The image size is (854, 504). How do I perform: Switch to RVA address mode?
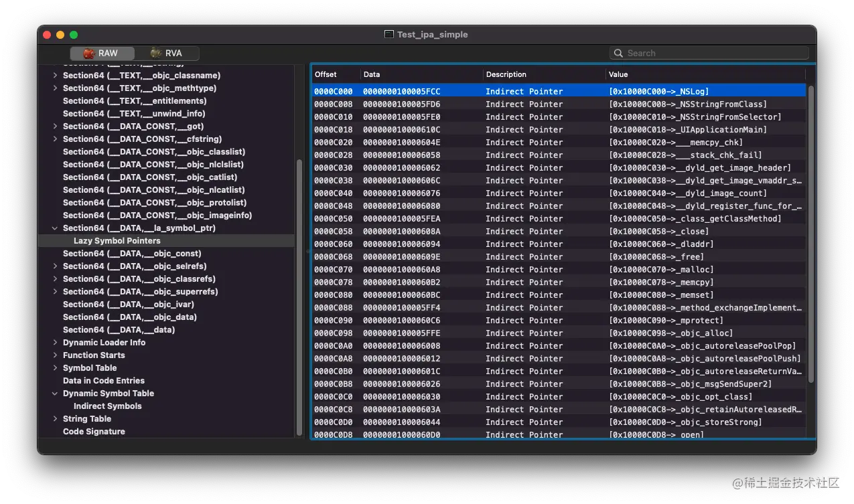pyautogui.click(x=166, y=54)
